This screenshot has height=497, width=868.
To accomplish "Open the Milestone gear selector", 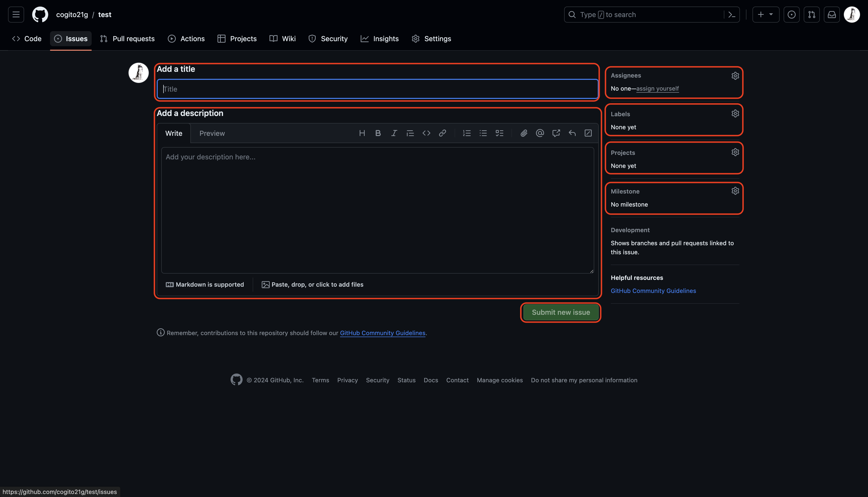I will tap(735, 191).
